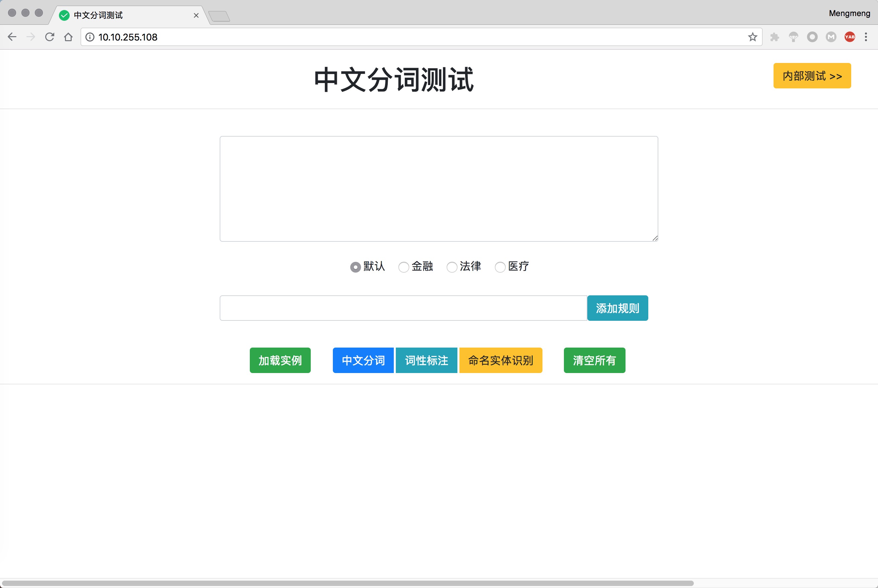The image size is (878, 588).
Task: Go to browser home page
Action: pos(68,37)
